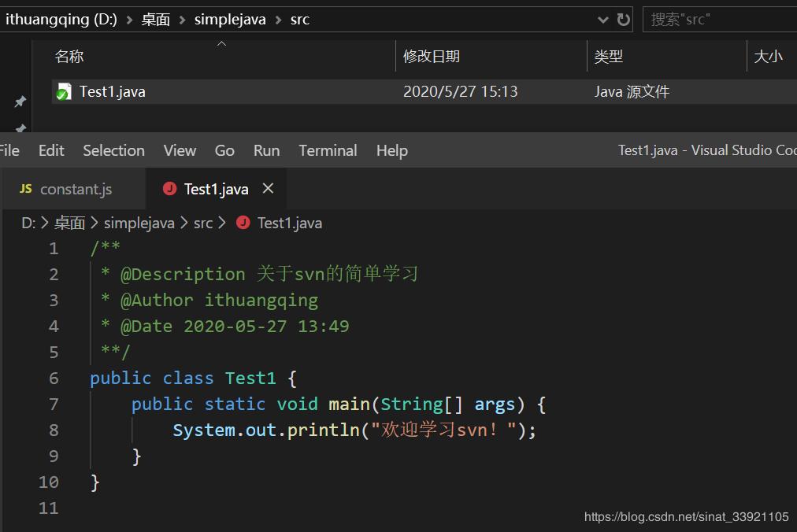Expand the chevron after 桌面 in address bar

tap(183, 20)
